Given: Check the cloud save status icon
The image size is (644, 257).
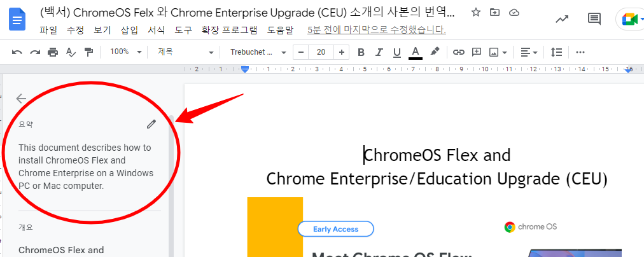Looking at the screenshot, I should 514,12.
